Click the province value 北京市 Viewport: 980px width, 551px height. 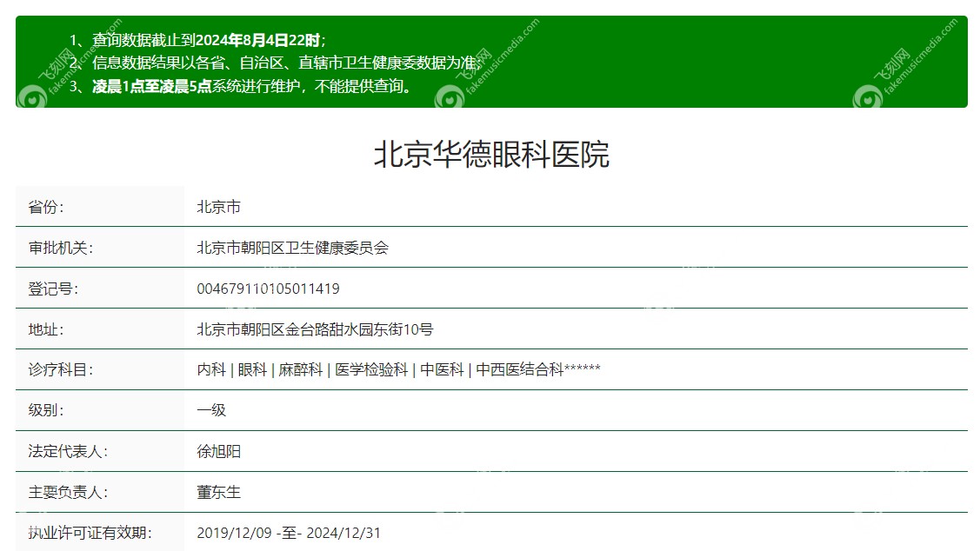tap(219, 208)
